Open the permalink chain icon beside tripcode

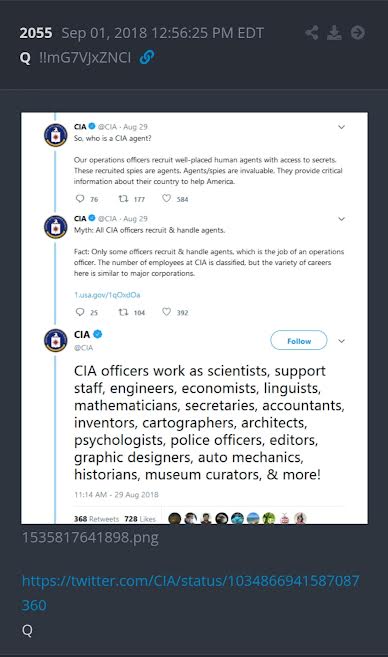tap(147, 57)
